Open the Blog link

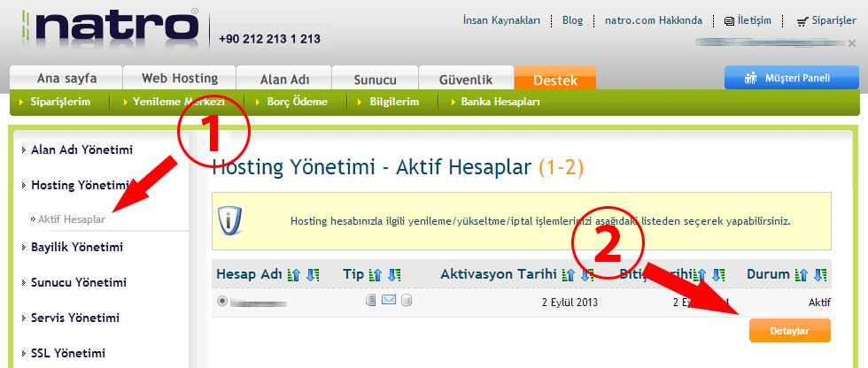click(572, 20)
